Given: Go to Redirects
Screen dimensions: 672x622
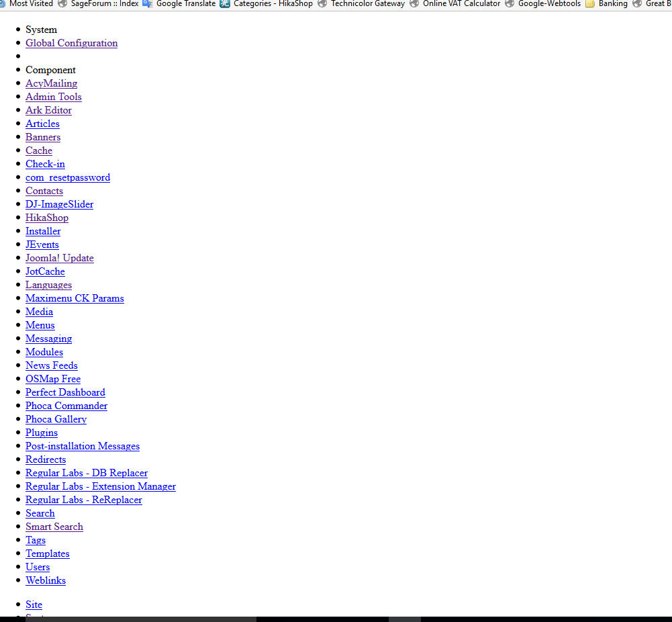Looking at the screenshot, I should coord(46,459).
